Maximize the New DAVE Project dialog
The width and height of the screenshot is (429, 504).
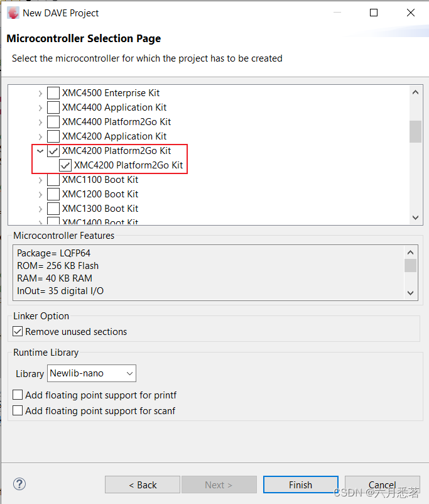[x=374, y=13]
